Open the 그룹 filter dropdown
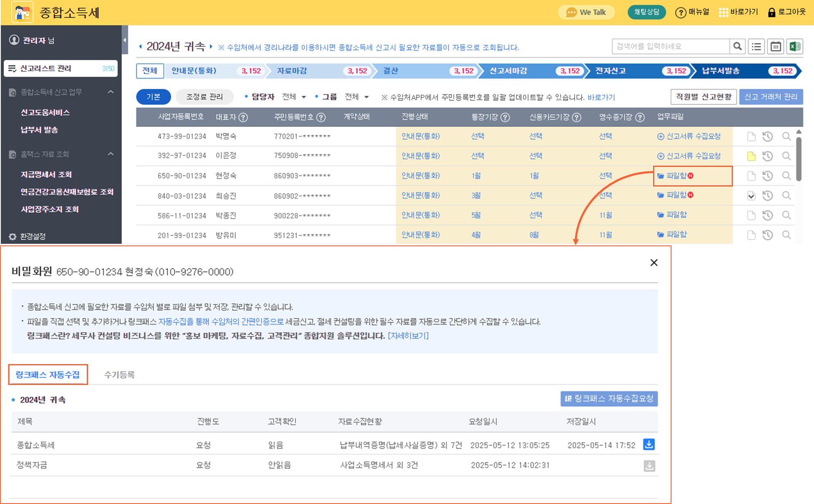814x504 pixels. coord(357,97)
